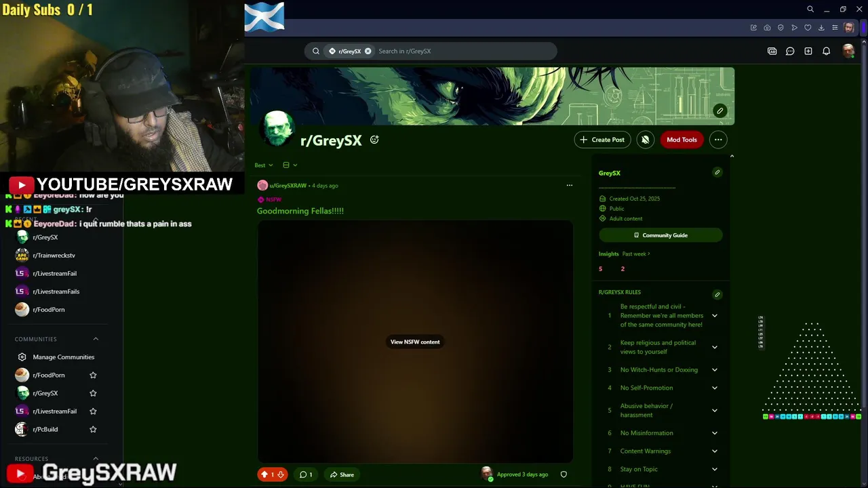
Task: Expand rule 6 No Misinformation
Action: [x=714, y=433]
